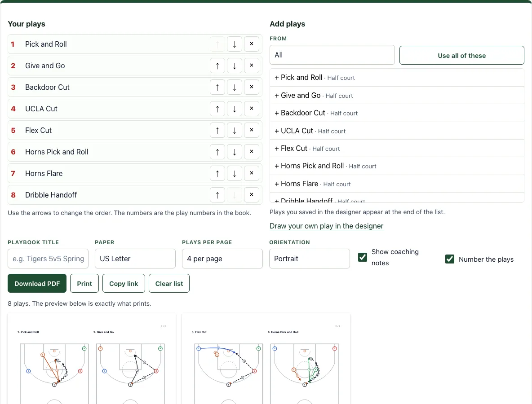Select the Horns Flare play name in your plays
This screenshot has height=404, width=532.
(44, 174)
